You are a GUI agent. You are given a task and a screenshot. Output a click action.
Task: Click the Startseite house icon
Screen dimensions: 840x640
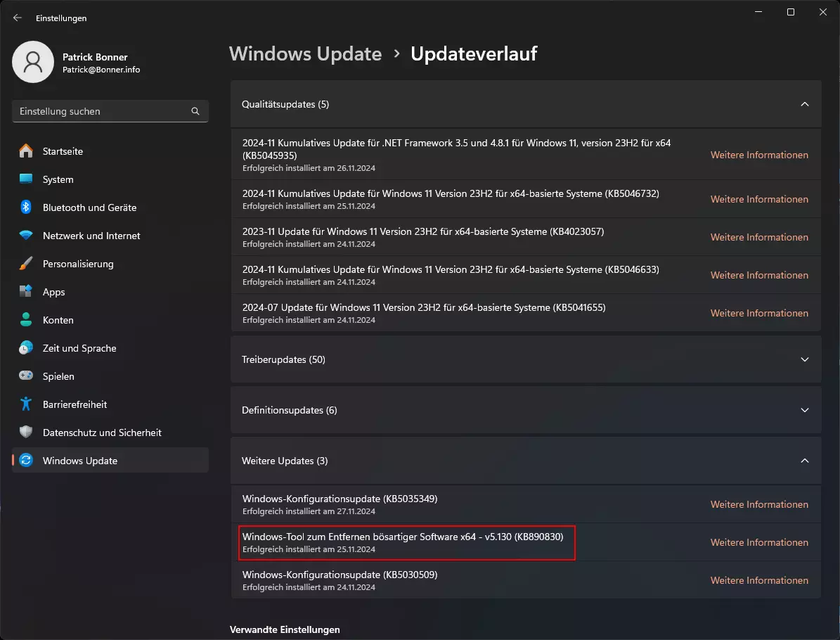coord(26,151)
